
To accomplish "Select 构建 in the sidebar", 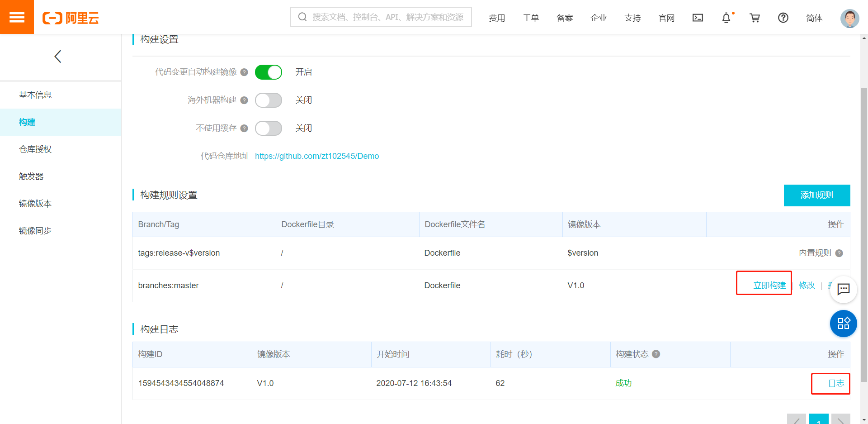I will 61,122.
